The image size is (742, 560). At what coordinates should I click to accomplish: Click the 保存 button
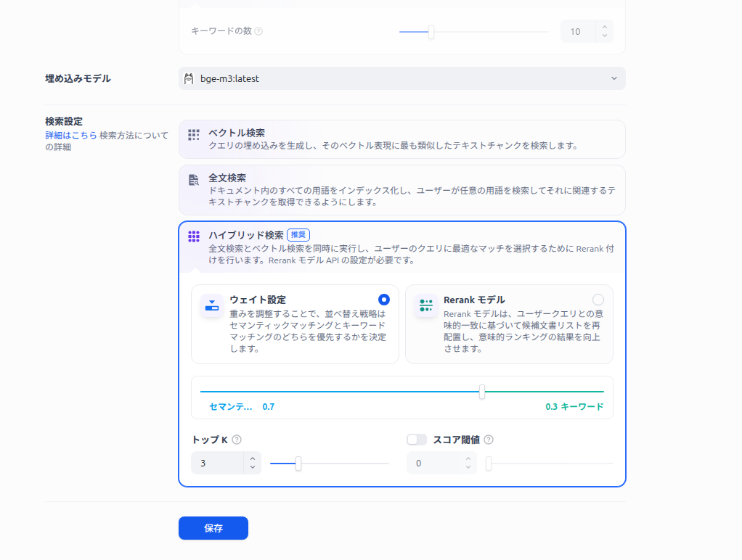[213, 528]
